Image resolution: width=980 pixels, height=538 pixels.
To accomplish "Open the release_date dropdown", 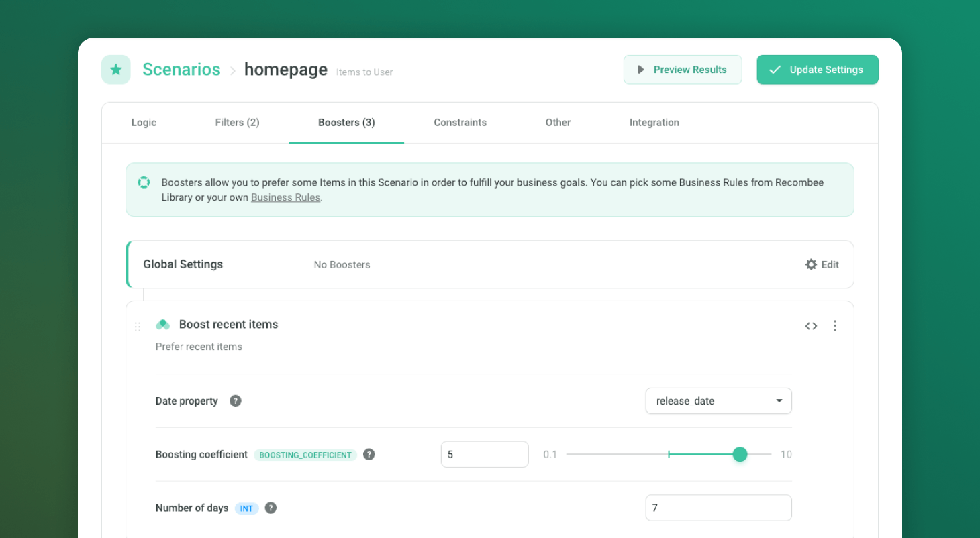I will tap(719, 401).
